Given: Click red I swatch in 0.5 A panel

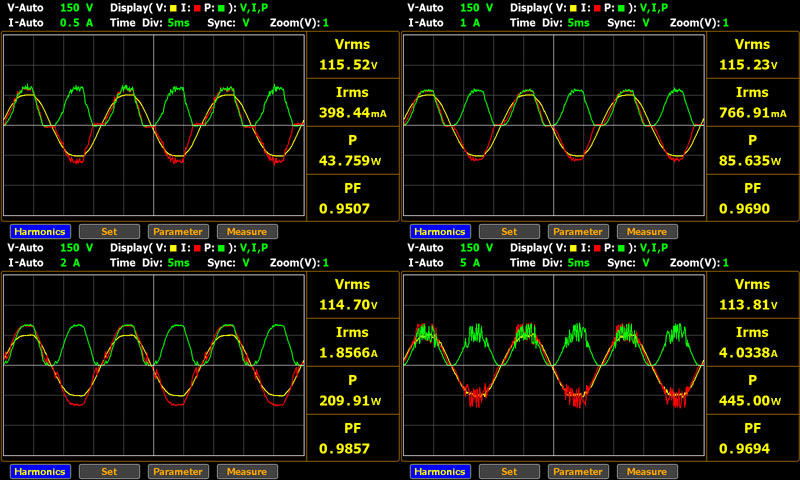Looking at the screenshot, I should 197,8.
